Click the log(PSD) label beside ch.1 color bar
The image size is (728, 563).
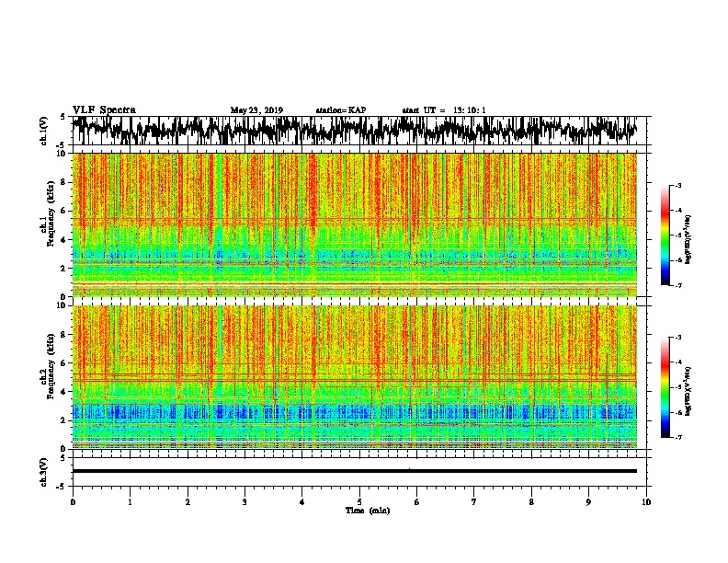[688, 239]
